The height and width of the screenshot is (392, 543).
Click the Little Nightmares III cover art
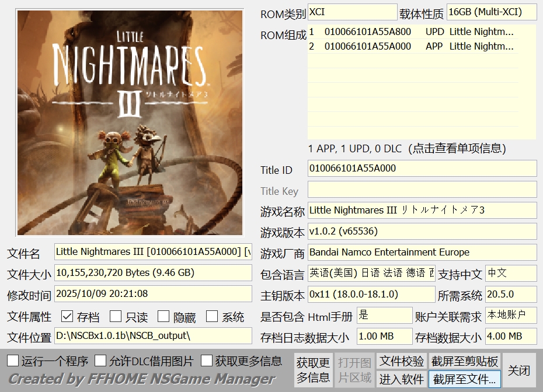tap(130, 123)
